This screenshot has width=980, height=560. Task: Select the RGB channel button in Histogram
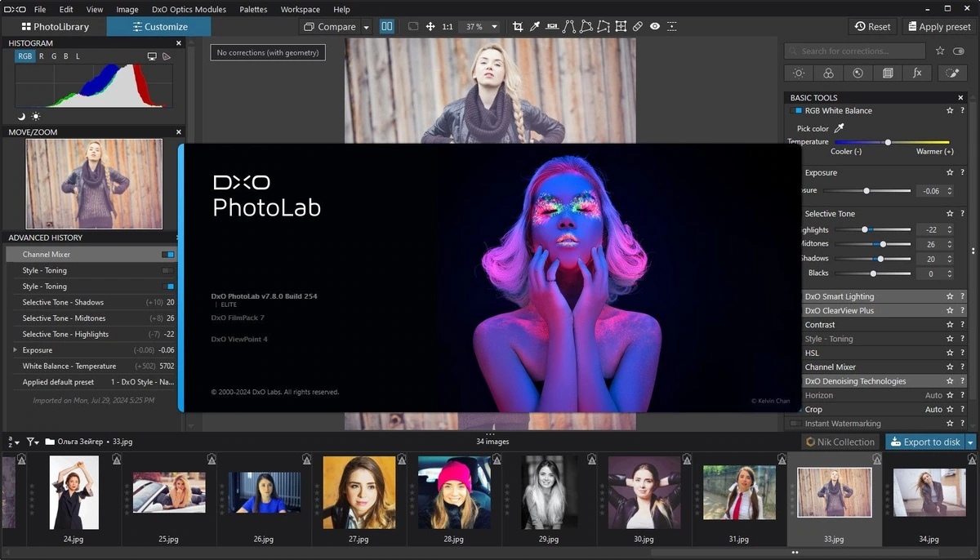point(25,56)
